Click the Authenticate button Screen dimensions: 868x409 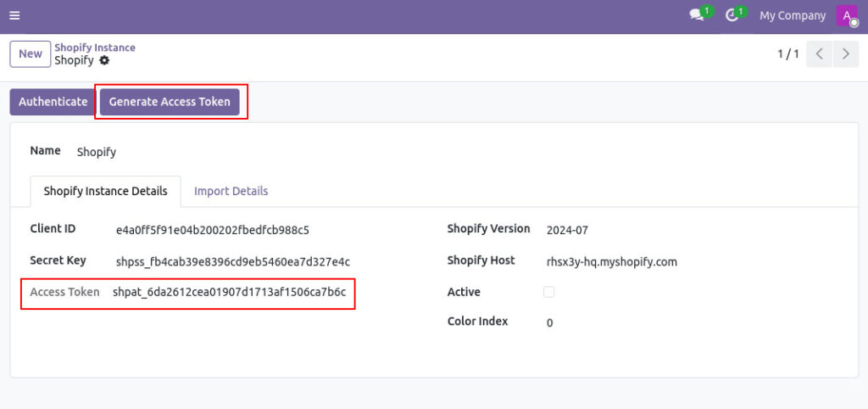pyautogui.click(x=53, y=102)
